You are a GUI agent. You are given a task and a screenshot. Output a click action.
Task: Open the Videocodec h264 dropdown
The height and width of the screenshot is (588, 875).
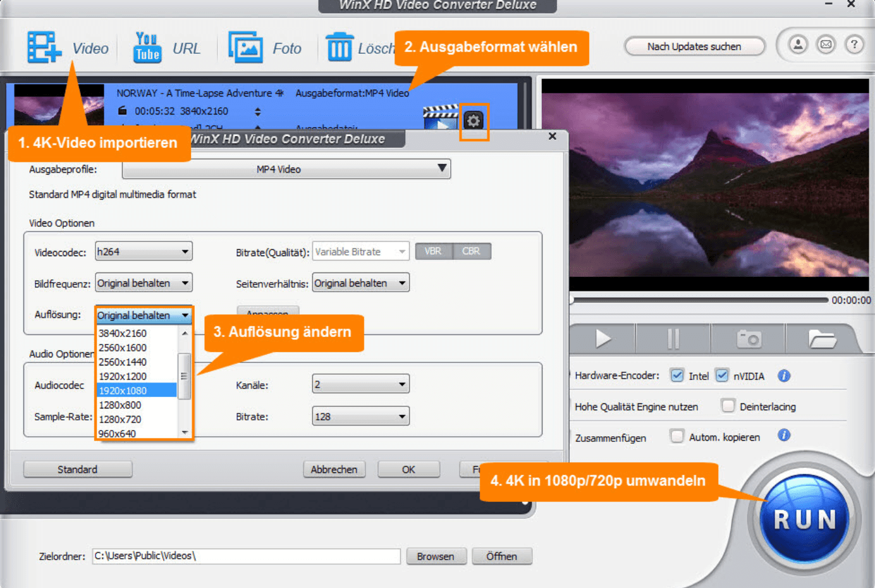144,251
